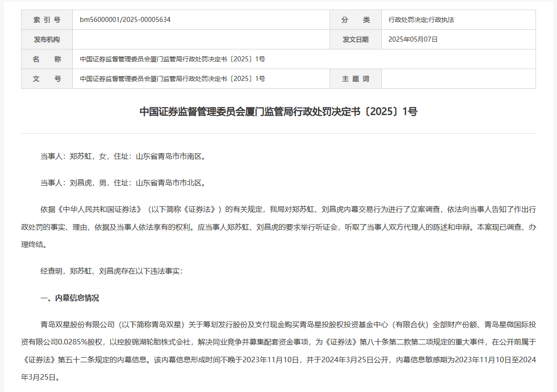Viewport: 557px width, 392px height.
Task: Click the 索引号 label cell
Action: tap(47, 20)
